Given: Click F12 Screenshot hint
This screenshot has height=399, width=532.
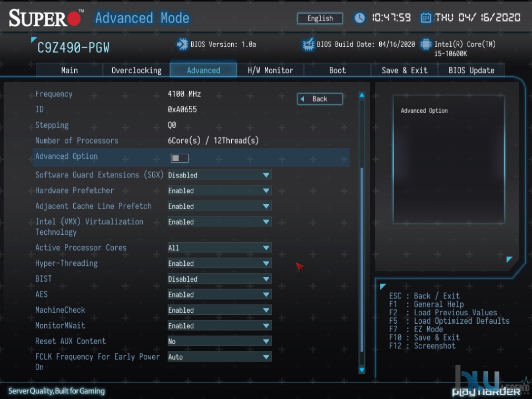Looking at the screenshot, I should (422, 346).
